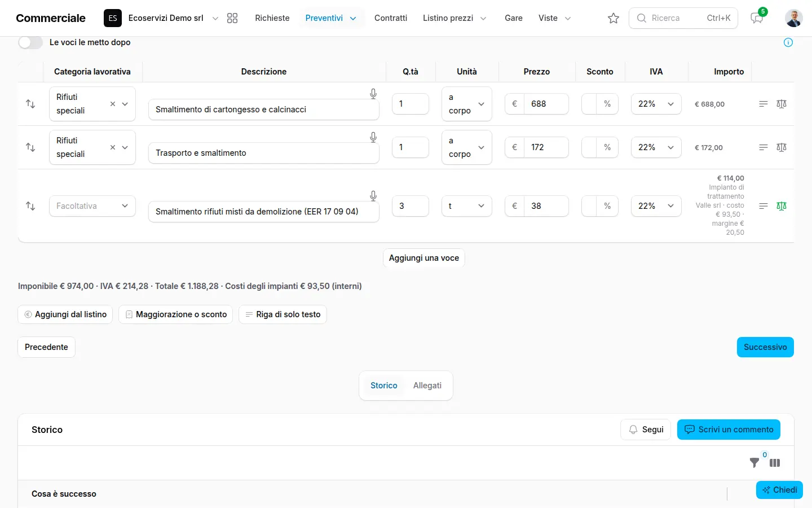This screenshot has height=508, width=812.
Task: Click the green scale icon for € 114,00 row
Action: tap(782, 206)
